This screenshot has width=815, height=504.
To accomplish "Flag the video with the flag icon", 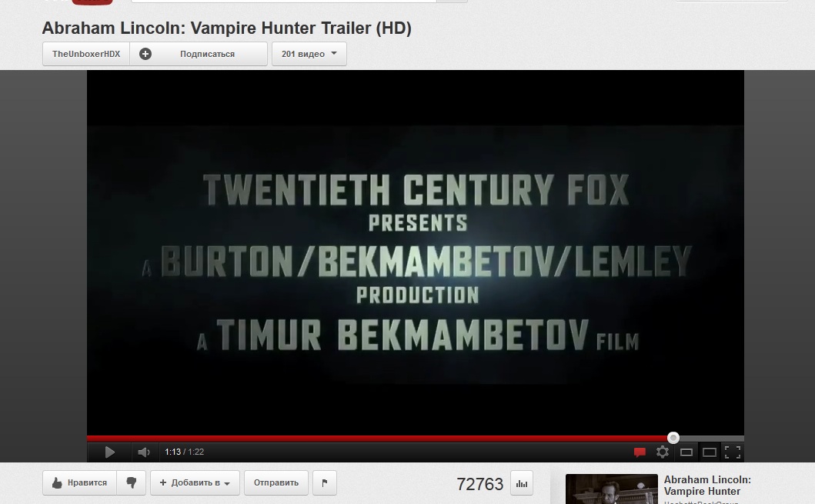I will 325,482.
